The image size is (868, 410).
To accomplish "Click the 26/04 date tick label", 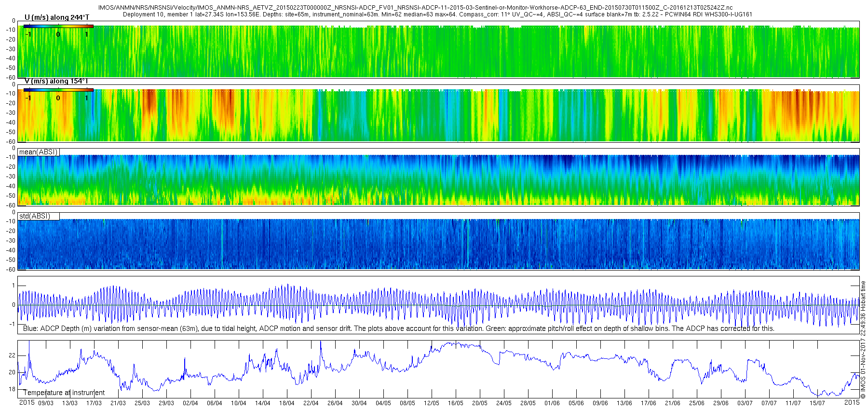I will [335, 403].
